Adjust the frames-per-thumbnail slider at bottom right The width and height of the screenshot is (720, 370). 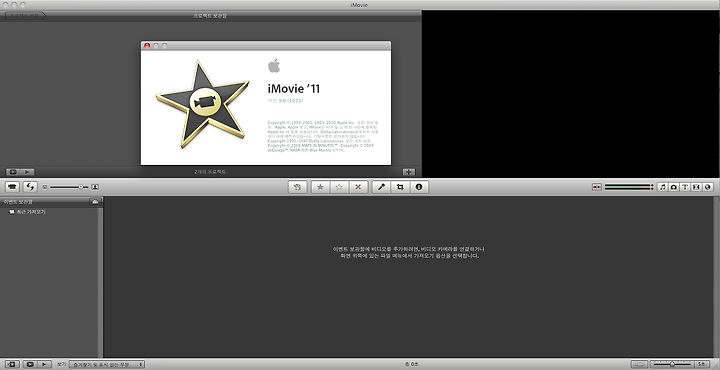(672, 364)
